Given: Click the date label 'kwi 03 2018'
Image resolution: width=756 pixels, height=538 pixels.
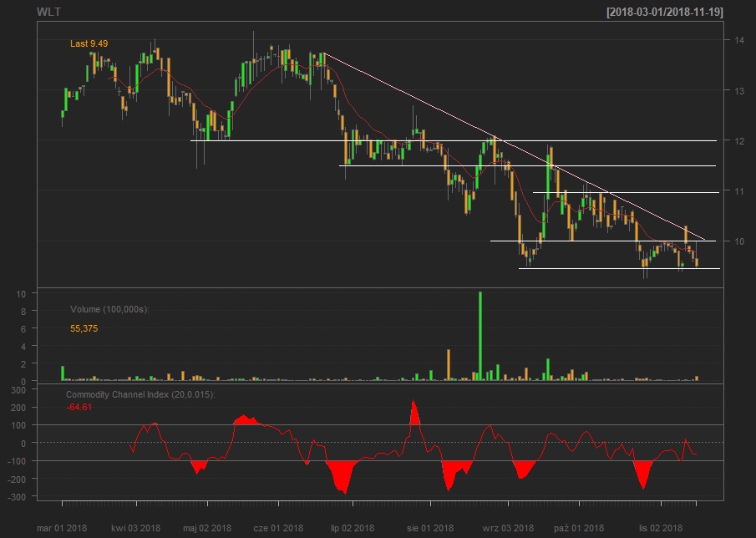Looking at the screenshot, I should [136, 528].
